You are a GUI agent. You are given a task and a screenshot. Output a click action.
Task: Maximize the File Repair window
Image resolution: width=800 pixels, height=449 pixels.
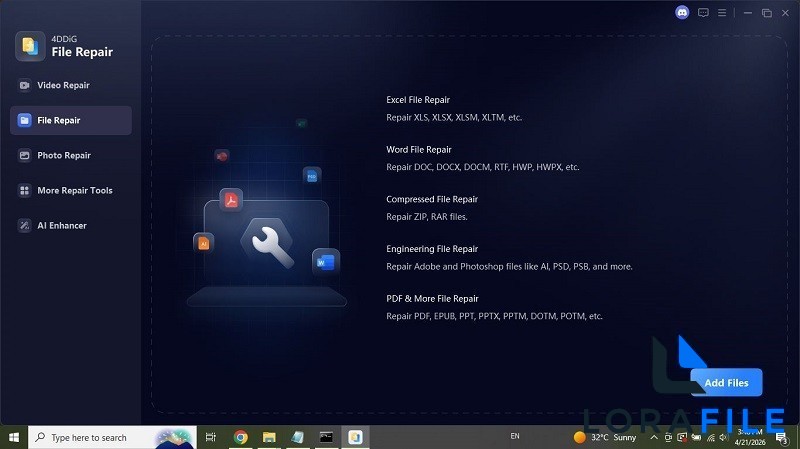[x=767, y=13]
